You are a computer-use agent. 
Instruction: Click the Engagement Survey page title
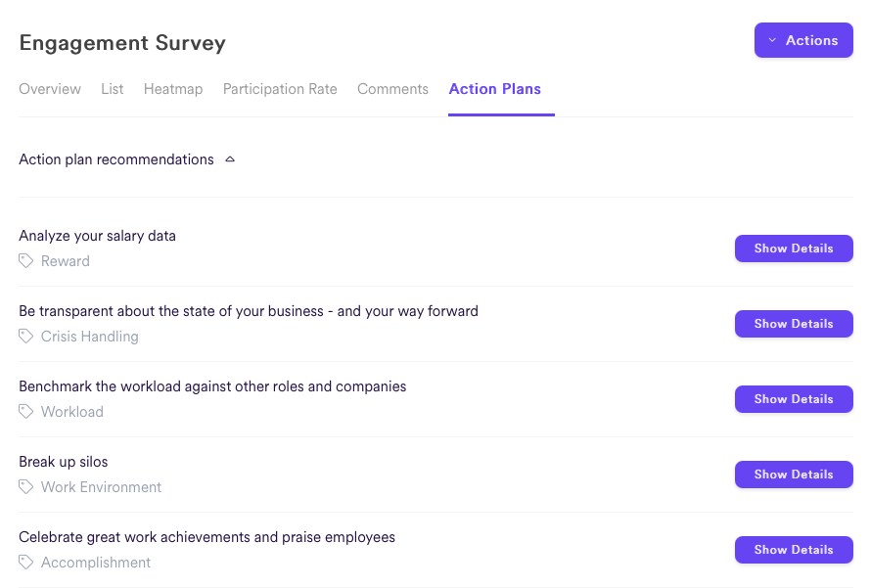(x=122, y=43)
